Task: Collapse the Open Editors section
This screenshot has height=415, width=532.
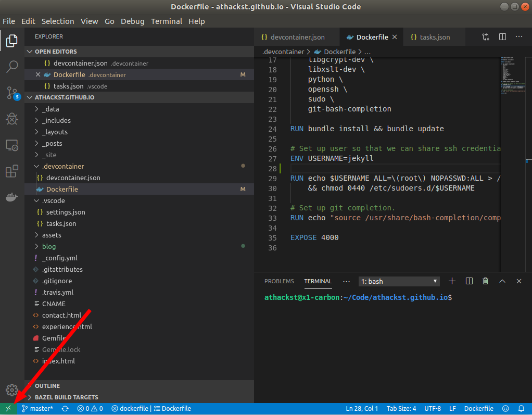Action: point(139,52)
